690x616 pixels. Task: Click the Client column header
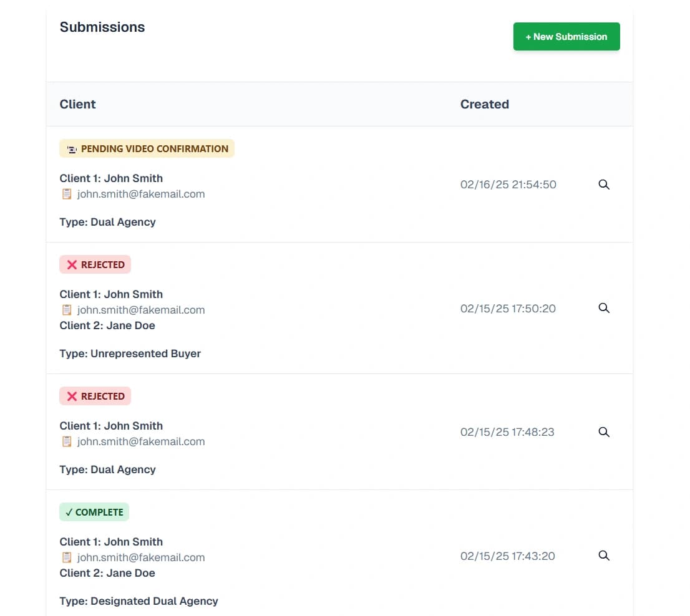click(x=78, y=104)
